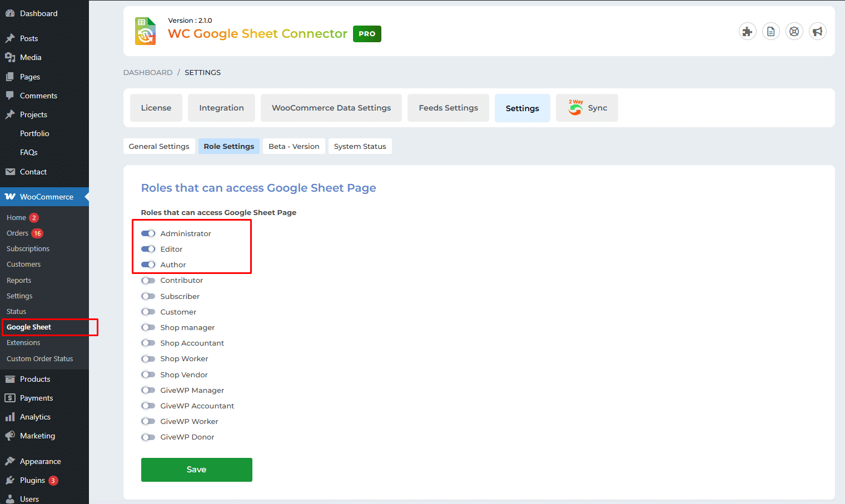Click the Media icon in sidebar

(10, 57)
